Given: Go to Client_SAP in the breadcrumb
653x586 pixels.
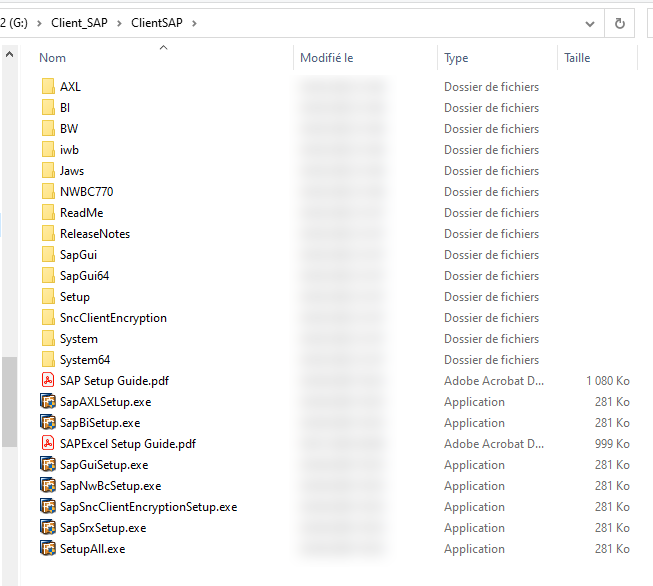Looking at the screenshot, I should point(79,23).
